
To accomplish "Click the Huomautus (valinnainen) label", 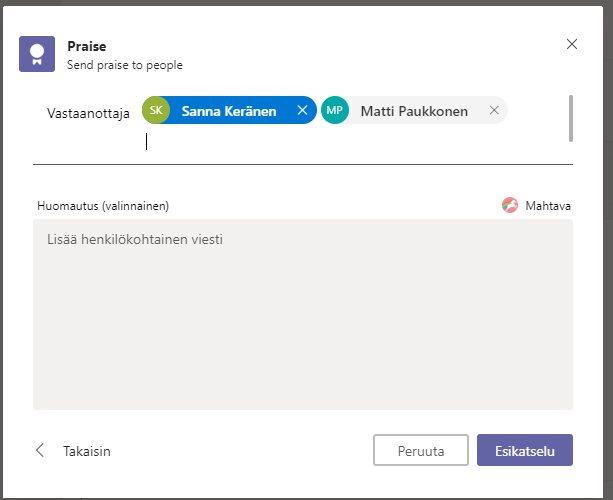I will pos(100,206).
